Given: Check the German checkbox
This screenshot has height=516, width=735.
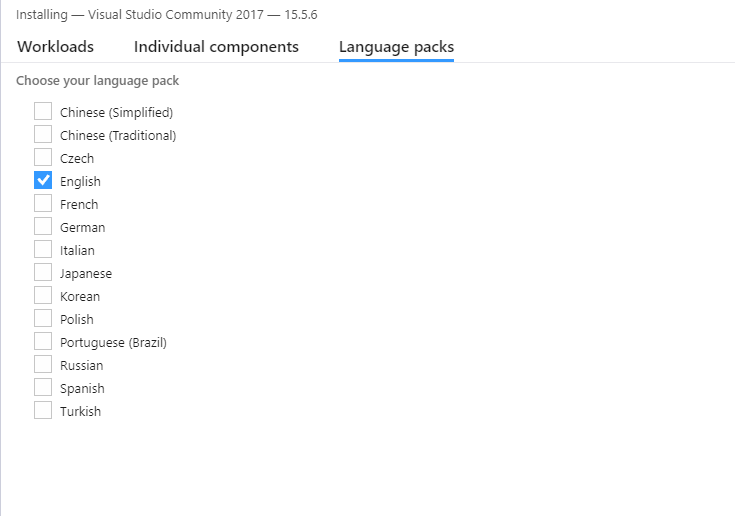Looking at the screenshot, I should [x=43, y=226].
